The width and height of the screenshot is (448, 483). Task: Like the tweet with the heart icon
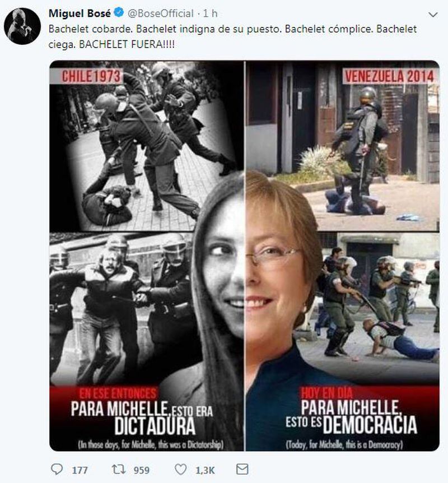[181, 470]
